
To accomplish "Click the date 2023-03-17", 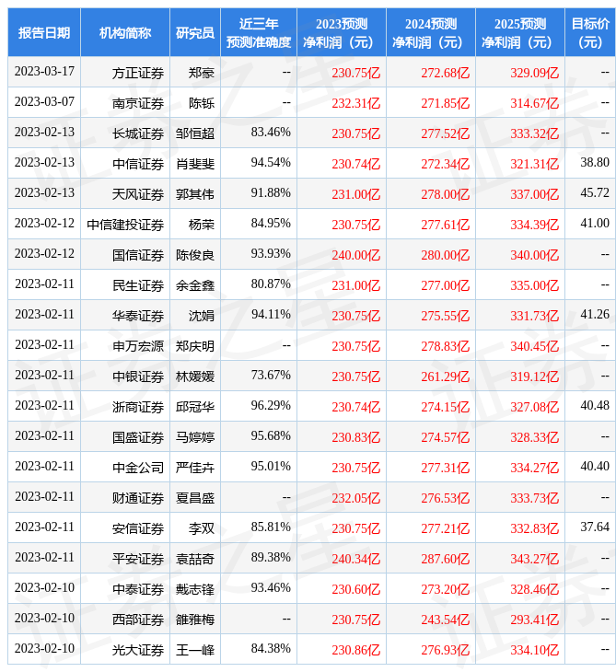I will pyautogui.click(x=44, y=71).
